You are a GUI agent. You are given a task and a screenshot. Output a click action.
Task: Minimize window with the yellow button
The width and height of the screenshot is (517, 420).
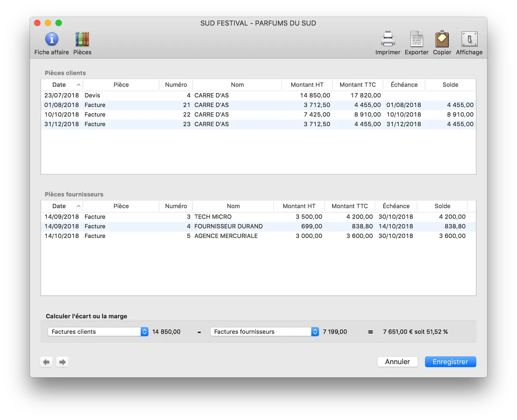coord(48,23)
